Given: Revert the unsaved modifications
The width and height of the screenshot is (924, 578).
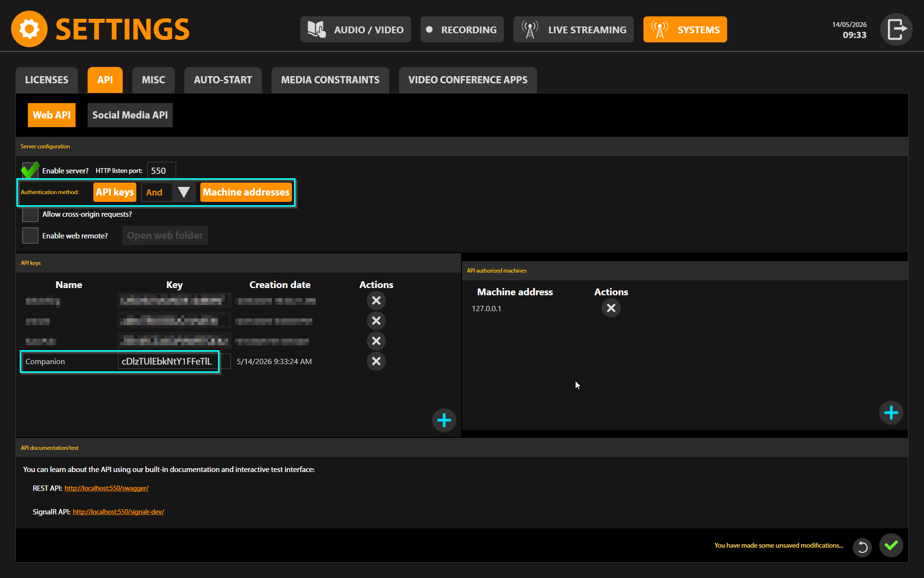Looking at the screenshot, I should 862,547.
